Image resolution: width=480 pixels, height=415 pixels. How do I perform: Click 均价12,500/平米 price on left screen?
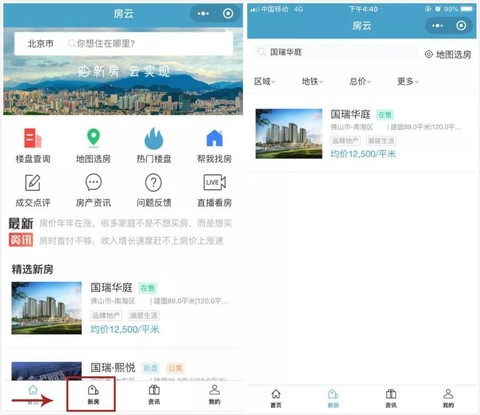tap(125, 329)
